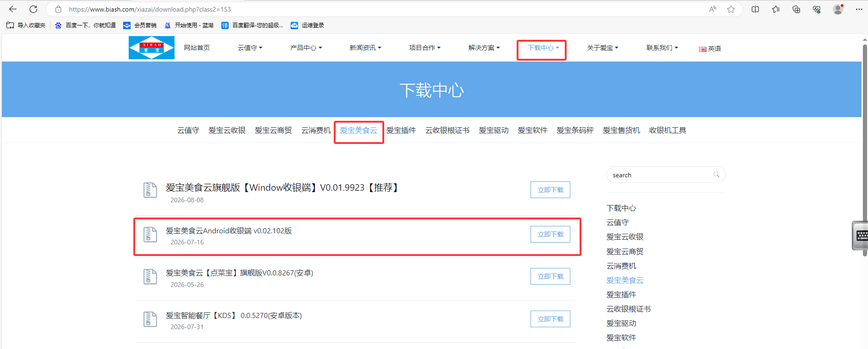
Task: Open the browser settings and more menu
Action: 859,9
